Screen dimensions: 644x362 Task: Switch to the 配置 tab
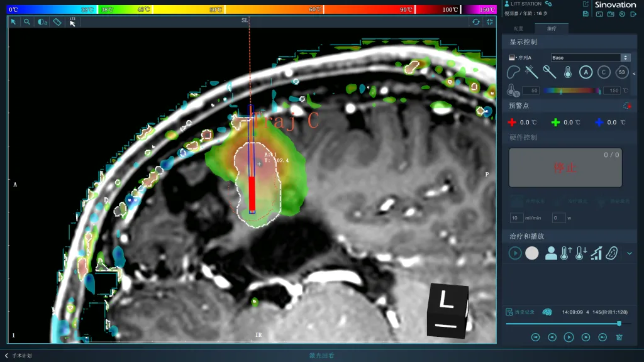pyautogui.click(x=518, y=29)
